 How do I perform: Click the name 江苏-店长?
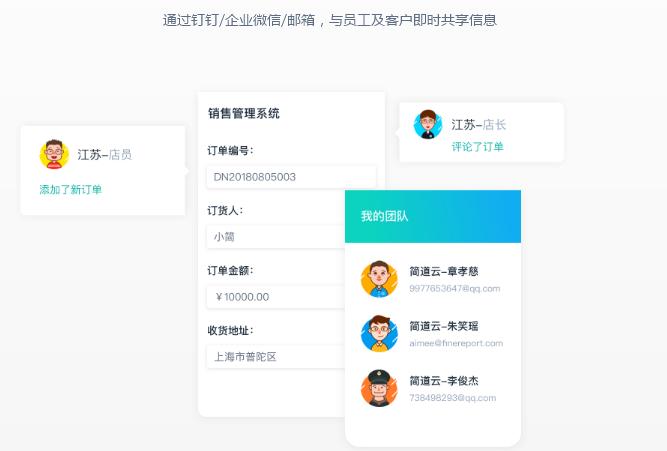(x=478, y=125)
